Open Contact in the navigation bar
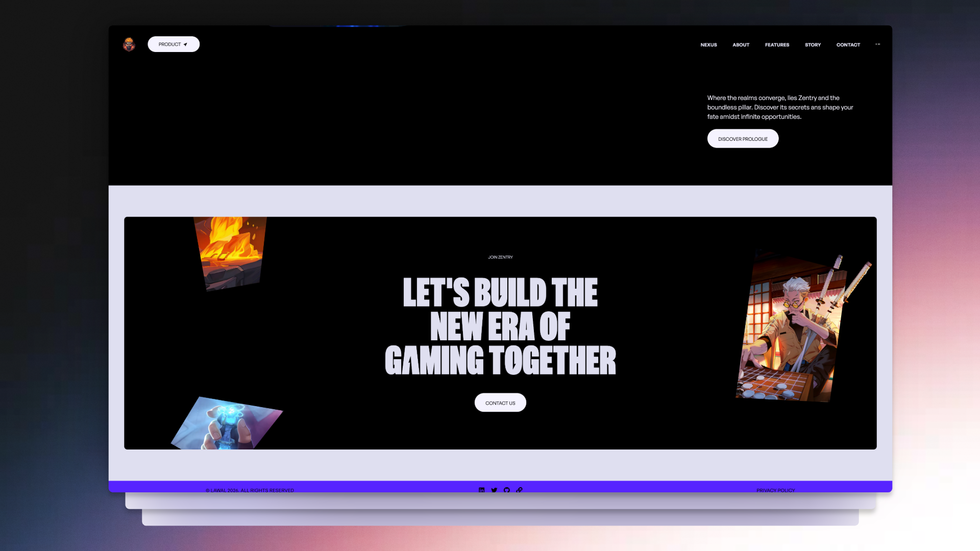The height and width of the screenshot is (551, 980). point(848,45)
